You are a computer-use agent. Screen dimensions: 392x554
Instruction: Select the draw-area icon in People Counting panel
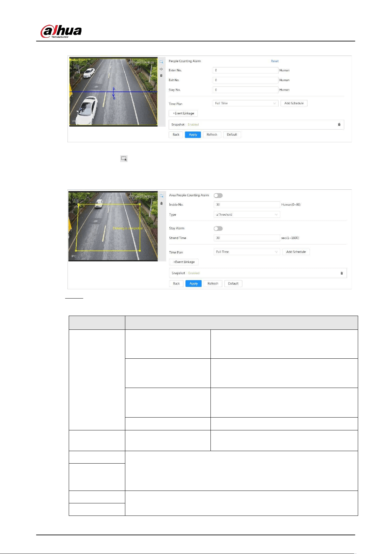tap(161, 61)
